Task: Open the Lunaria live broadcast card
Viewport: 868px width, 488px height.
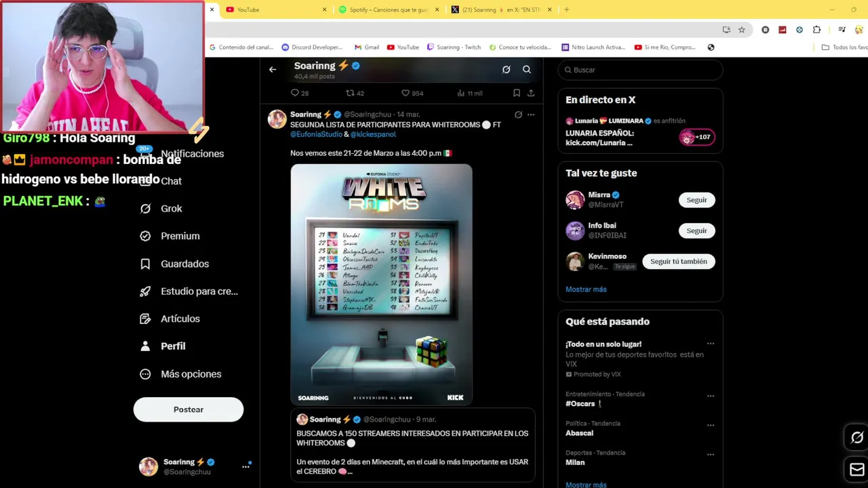Action: tap(640, 133)
